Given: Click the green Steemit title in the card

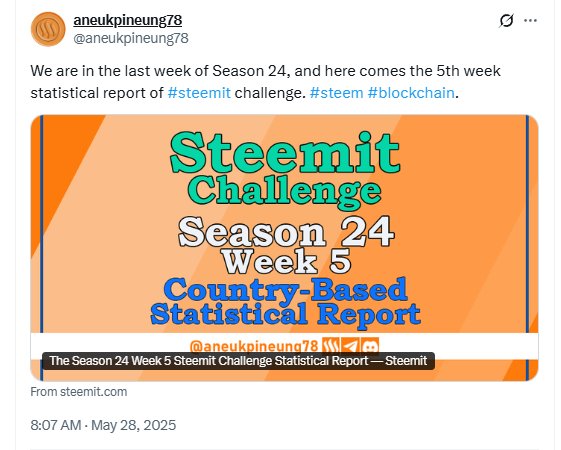Looking at the screenshot, I should 285,152.
